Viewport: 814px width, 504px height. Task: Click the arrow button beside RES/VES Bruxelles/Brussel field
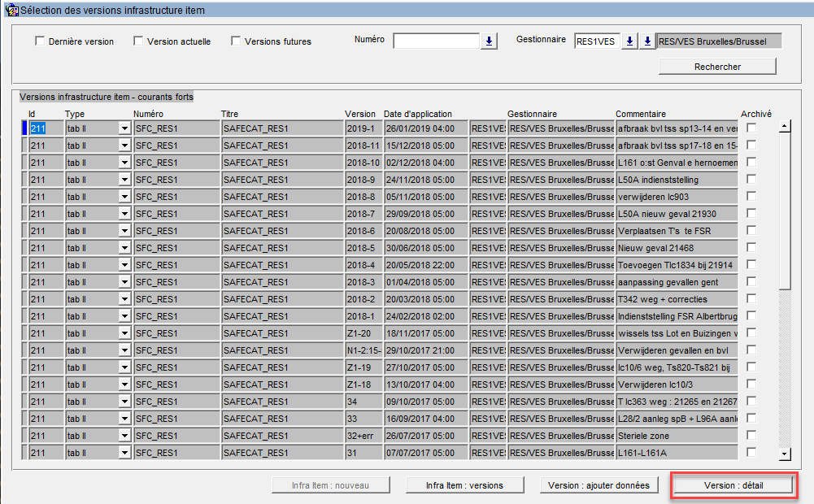click(647, 41)
